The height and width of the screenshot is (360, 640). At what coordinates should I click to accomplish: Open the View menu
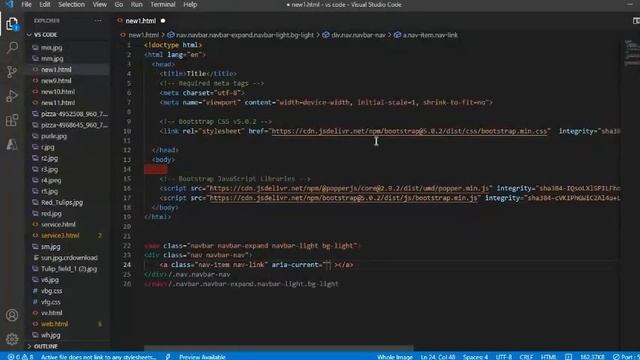click(99, 4)
